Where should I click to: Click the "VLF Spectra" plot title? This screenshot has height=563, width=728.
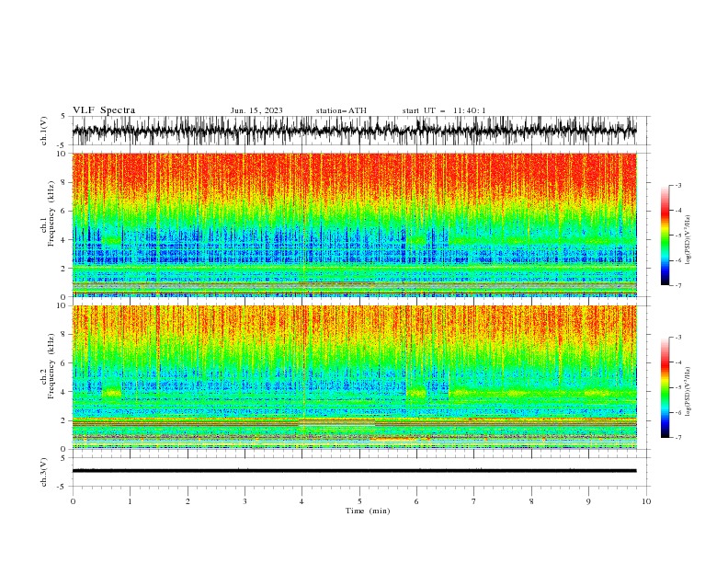pos(104,110)
